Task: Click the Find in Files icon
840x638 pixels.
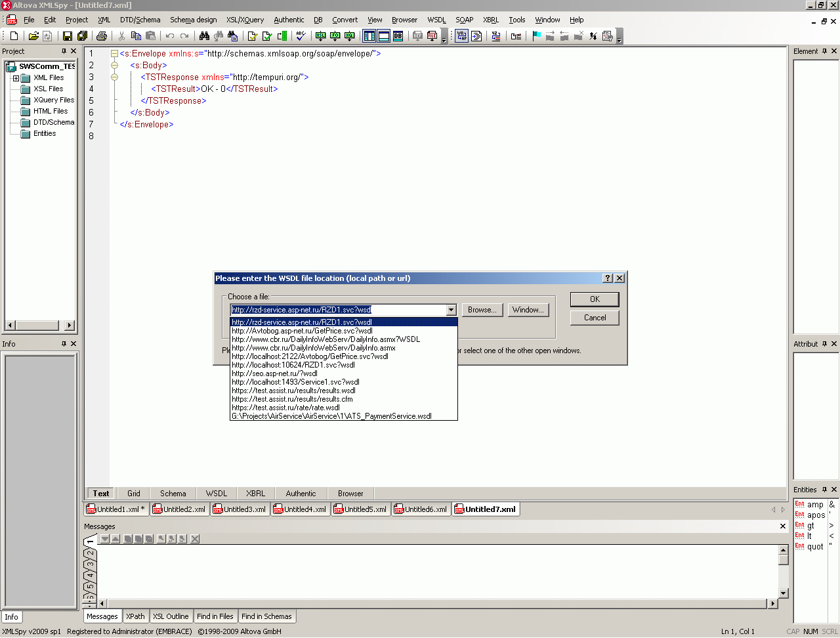Action: point(232,36)
